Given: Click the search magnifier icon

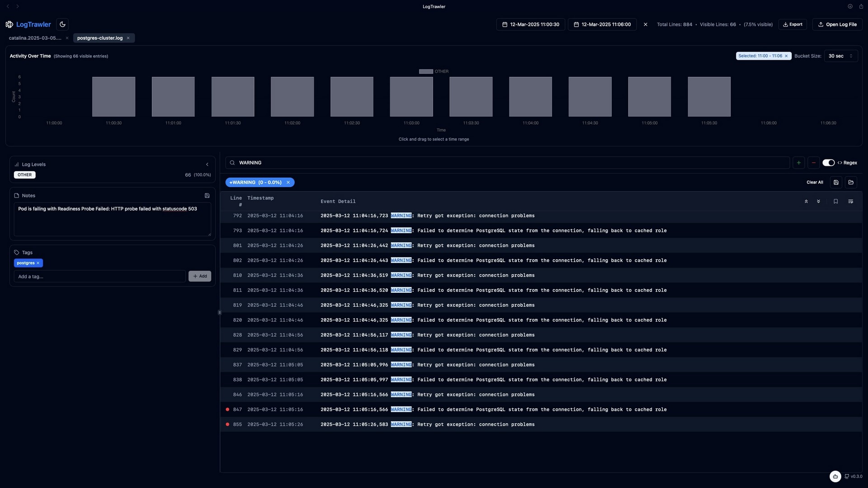Looking at the screenshot, I should coord(232,163).
